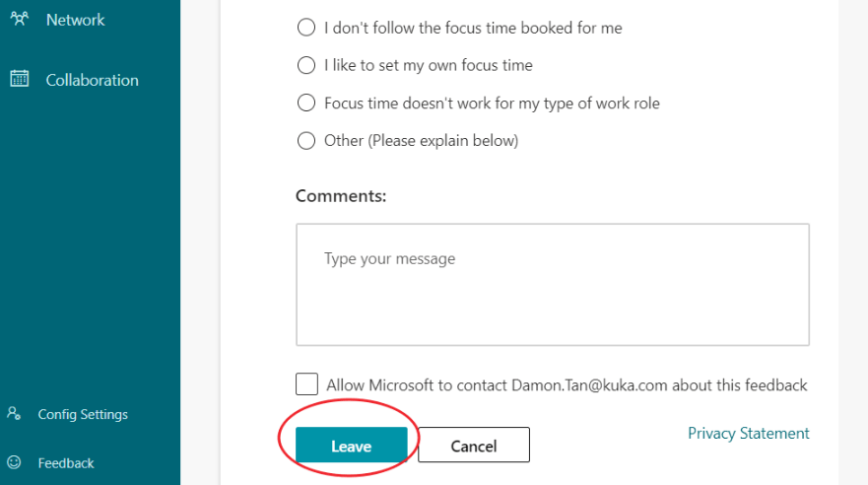Screen dimensions: 868x485
Task: Check the Allow Microsoft to contact checkbox
Action: (x=306, y=383)
